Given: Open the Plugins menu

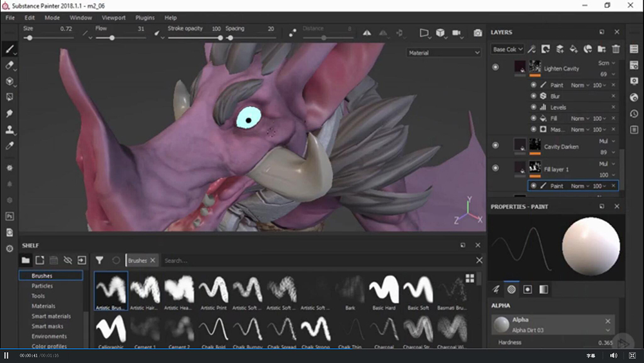Looking at the screenshot, I should [145, 17].
